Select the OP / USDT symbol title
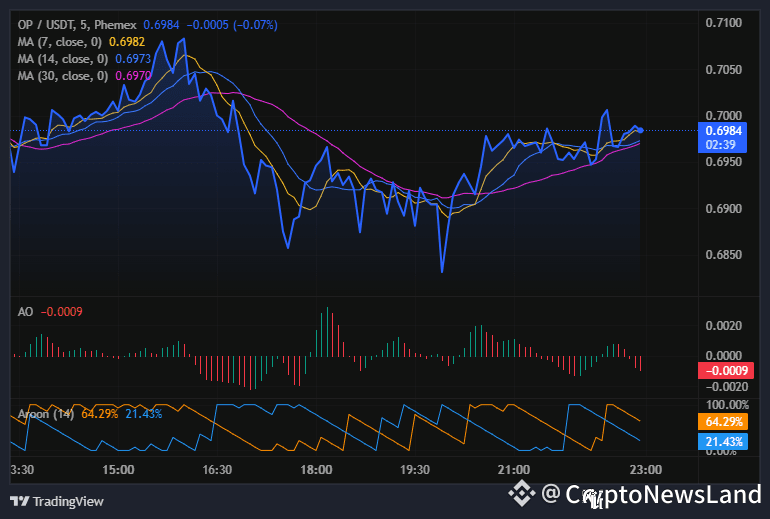 pyautogui.click(x=77, y=25)
